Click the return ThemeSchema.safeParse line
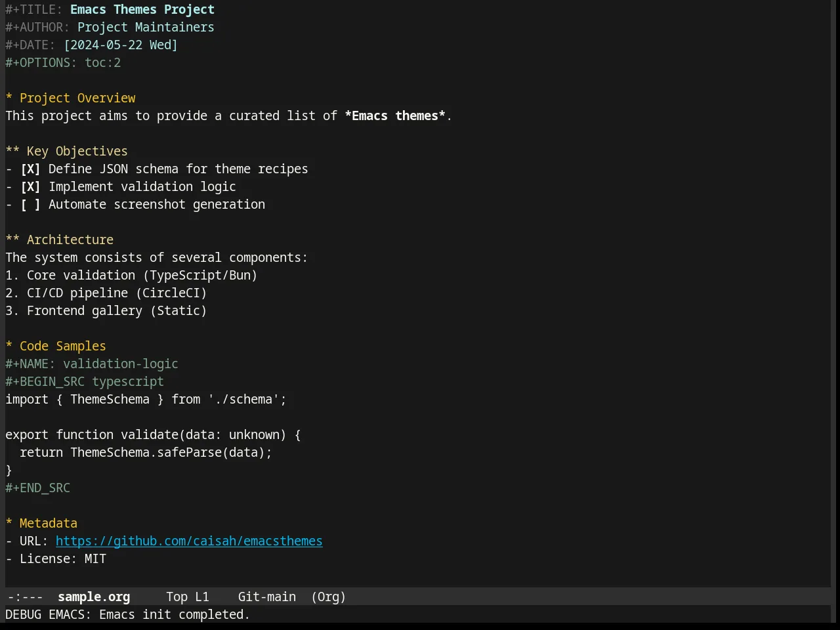Screen dimensions: 840x630 [146, 453]
